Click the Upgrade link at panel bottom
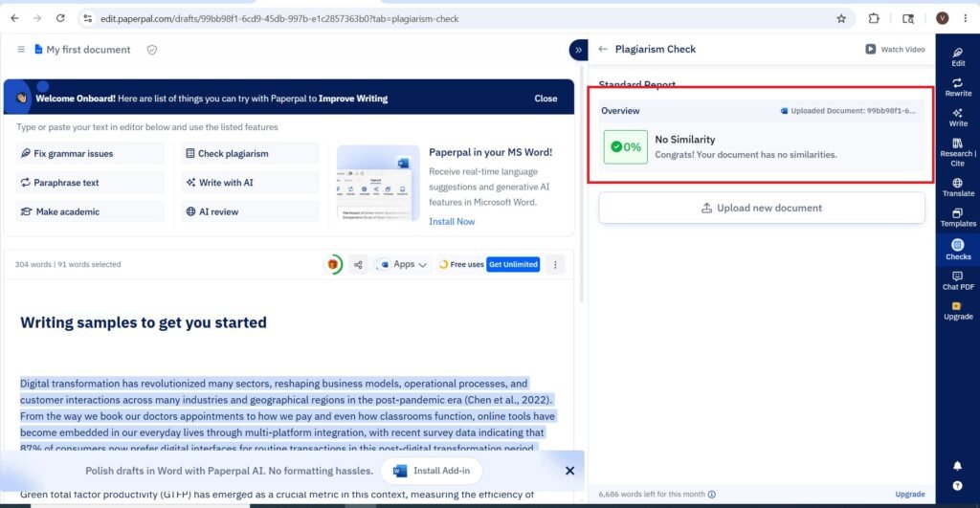The image size is (980, 508). [x=910, y=495]
